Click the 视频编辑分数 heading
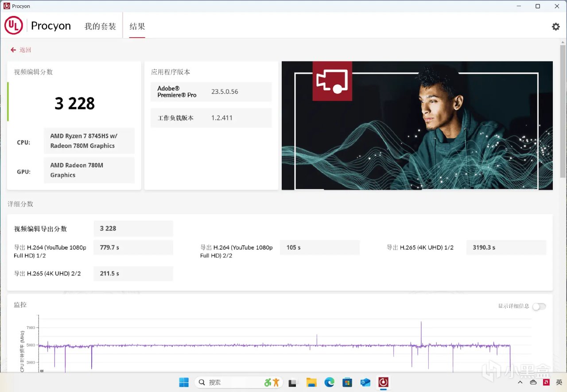Screen dimensions: 567x392 [33, 72]
